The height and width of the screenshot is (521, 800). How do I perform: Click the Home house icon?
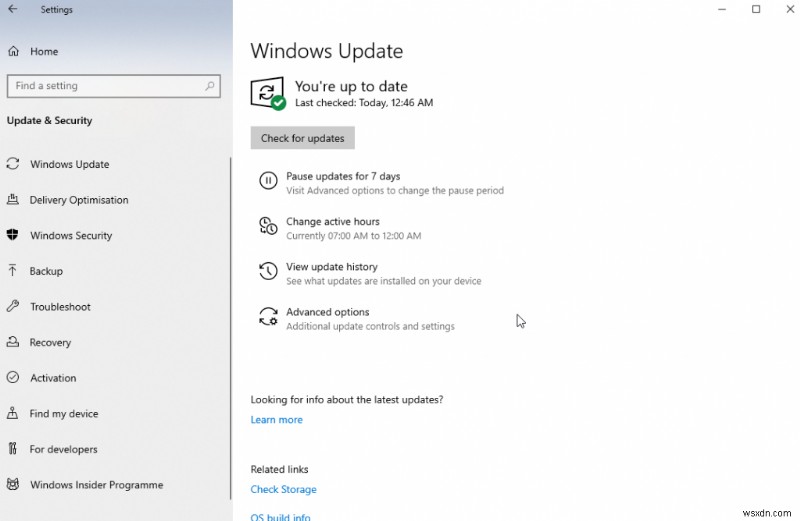pos(13,51)
